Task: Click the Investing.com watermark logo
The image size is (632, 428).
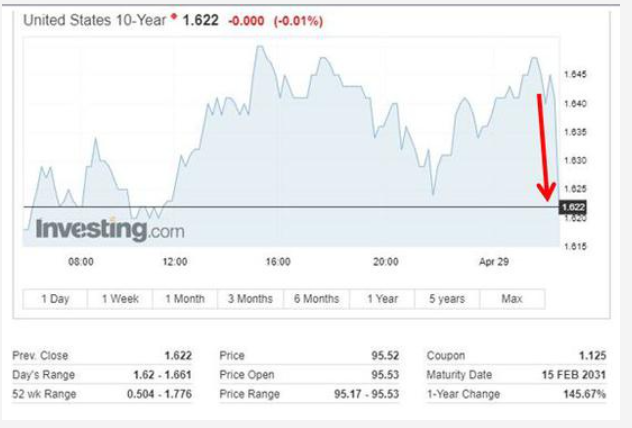Action: [x=110, y=229]
